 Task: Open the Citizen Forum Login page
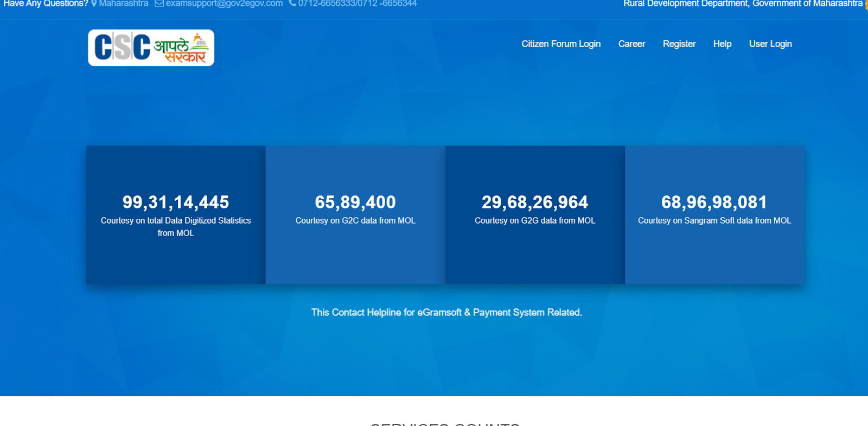coord(561,44)
